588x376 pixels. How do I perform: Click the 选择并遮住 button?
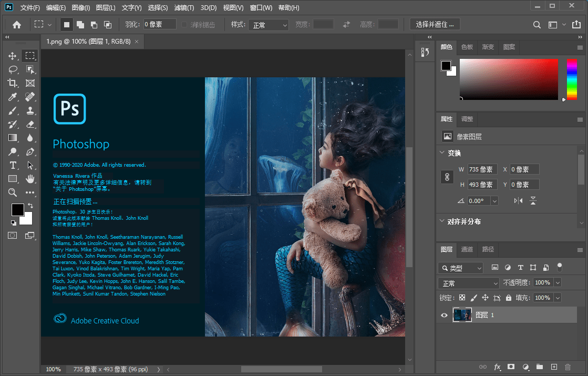tap(435, 24)
